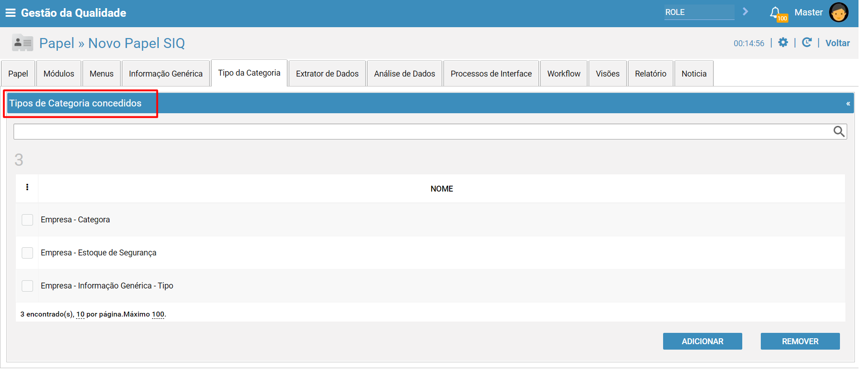The image size is (868, 370).
Task: Switch to the Workflow tab
Action: coord(564,73)
